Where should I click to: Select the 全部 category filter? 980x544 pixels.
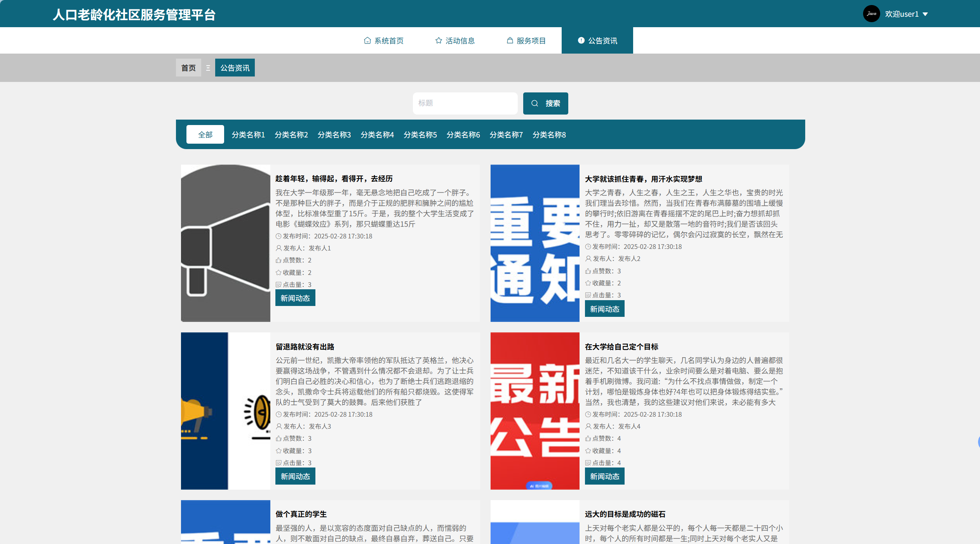[205, 135]
